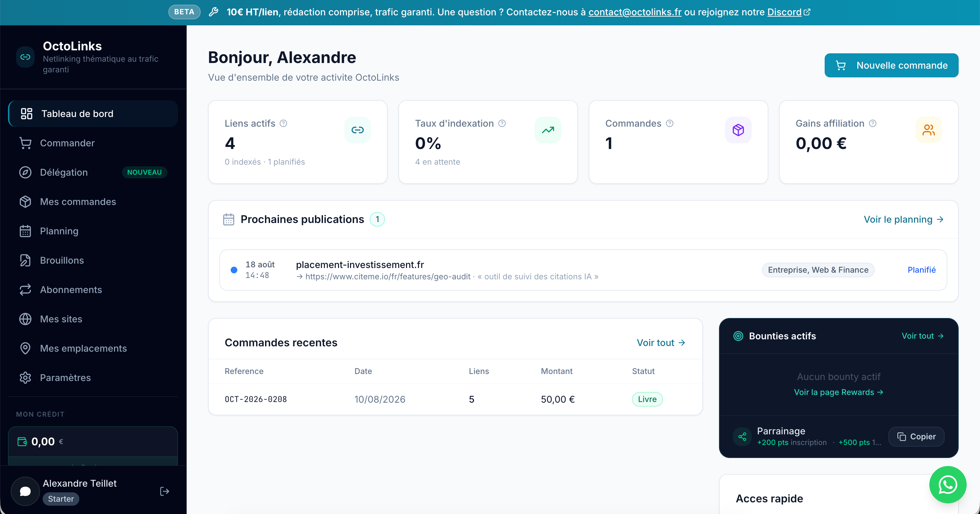Click the date 10/08/2026 in orders table
This screenshot has width=980, height=514.
(x=380, y=399)
